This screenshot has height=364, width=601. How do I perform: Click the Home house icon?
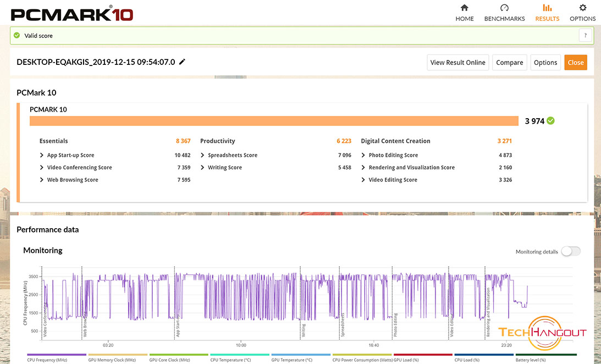click(x=464, y=8)
